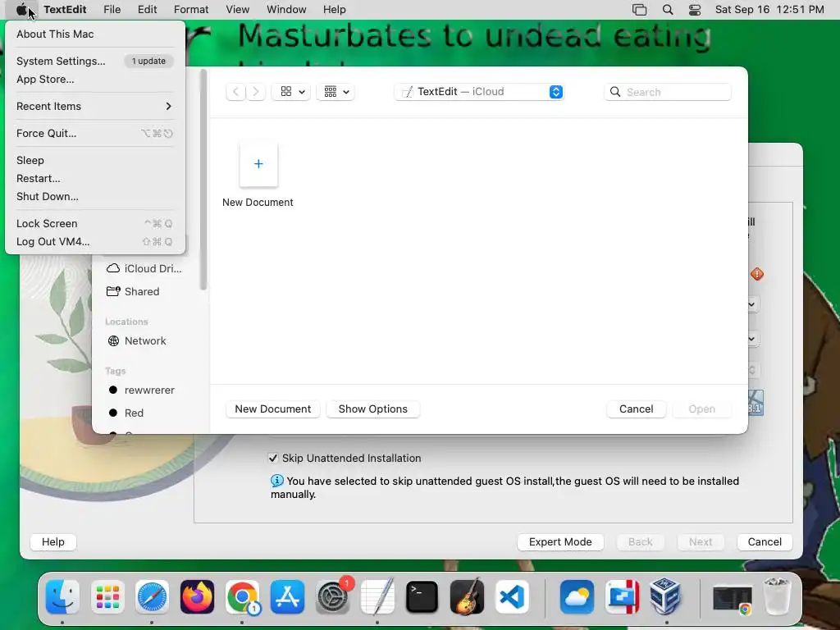Click the New Document button

point(272,409)
